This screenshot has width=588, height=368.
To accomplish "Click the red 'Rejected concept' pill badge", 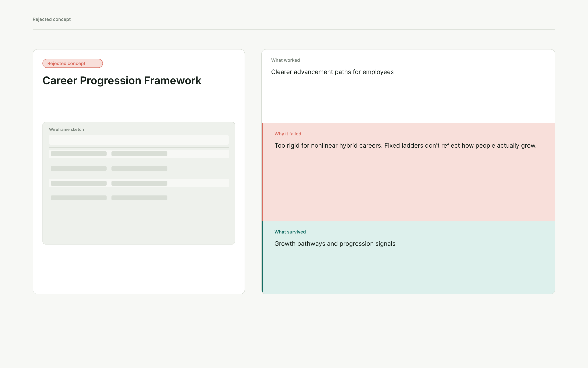I will coord(72,63).
